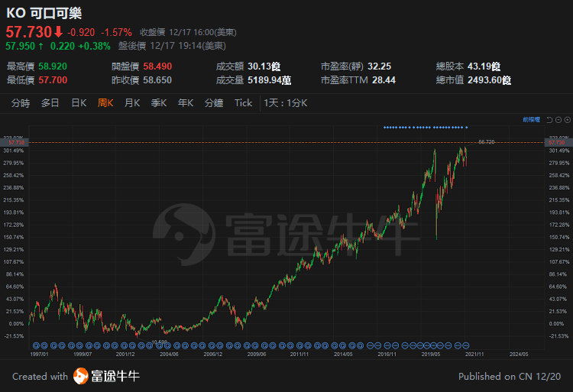
Task: Click the Published on CN 12/20 text
Action: click(x=510, y=376)
